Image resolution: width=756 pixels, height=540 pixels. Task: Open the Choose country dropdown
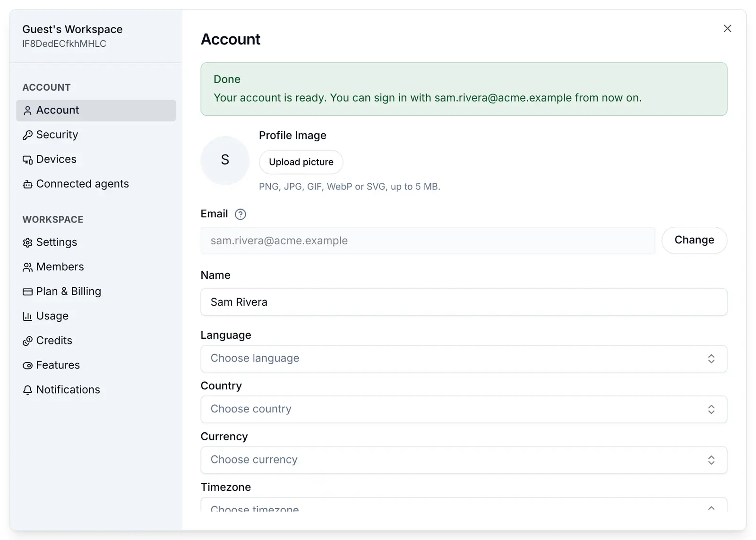click(x=464, y=409)
